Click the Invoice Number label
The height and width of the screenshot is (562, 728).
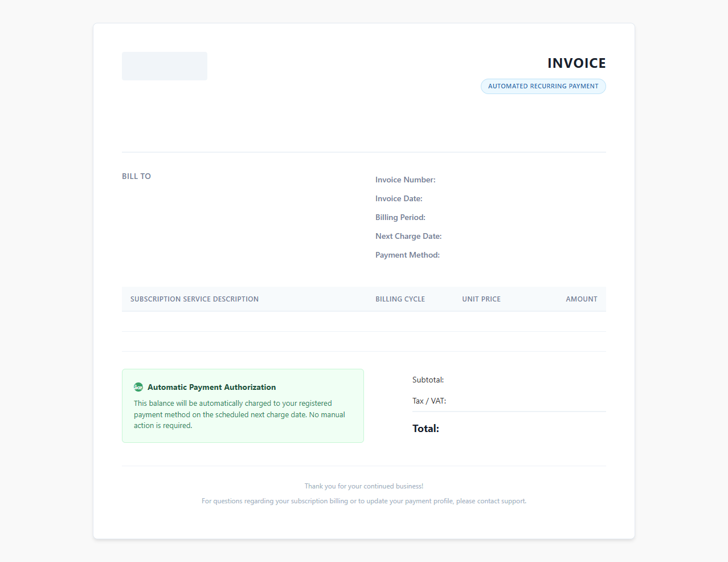[x=406, y=180]
